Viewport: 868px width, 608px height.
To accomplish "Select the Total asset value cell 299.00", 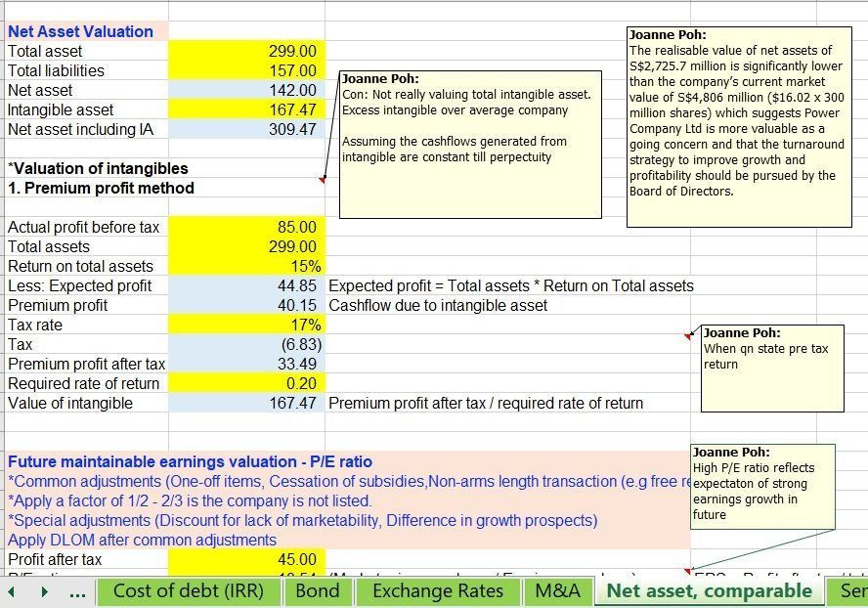I will [247, 51].
